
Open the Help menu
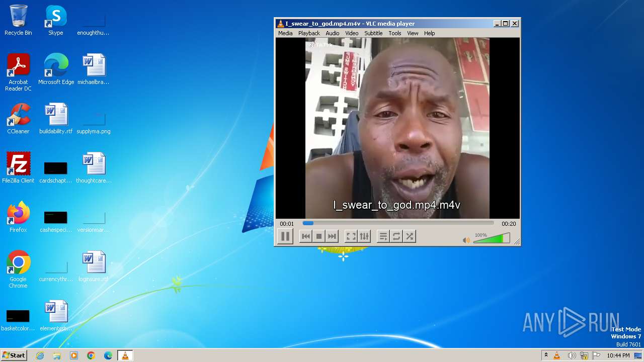tap(429, 33)
